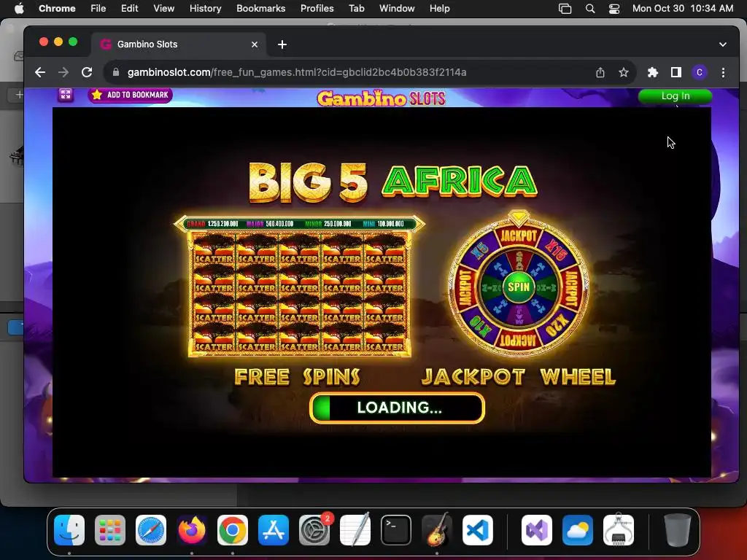Select the Gambino Slots tab
The width and height of the screenshot is (747, 560).
pos(179,44)
